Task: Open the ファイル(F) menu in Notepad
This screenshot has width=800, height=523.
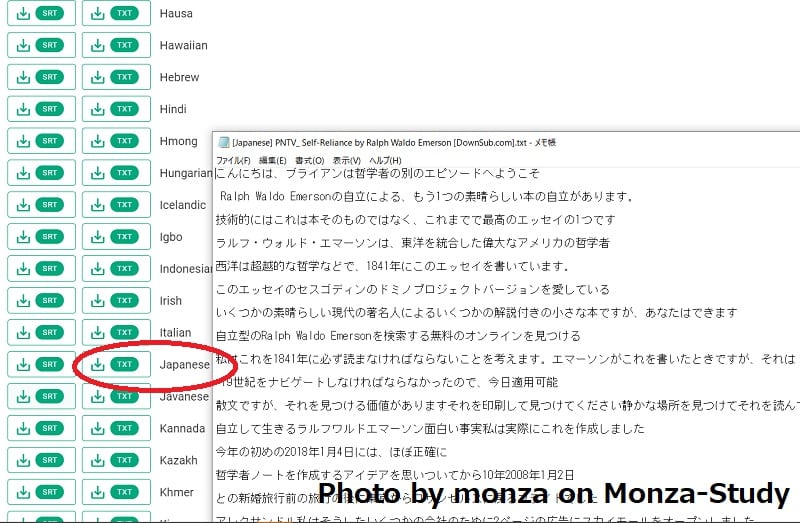Action: [233, 160]
